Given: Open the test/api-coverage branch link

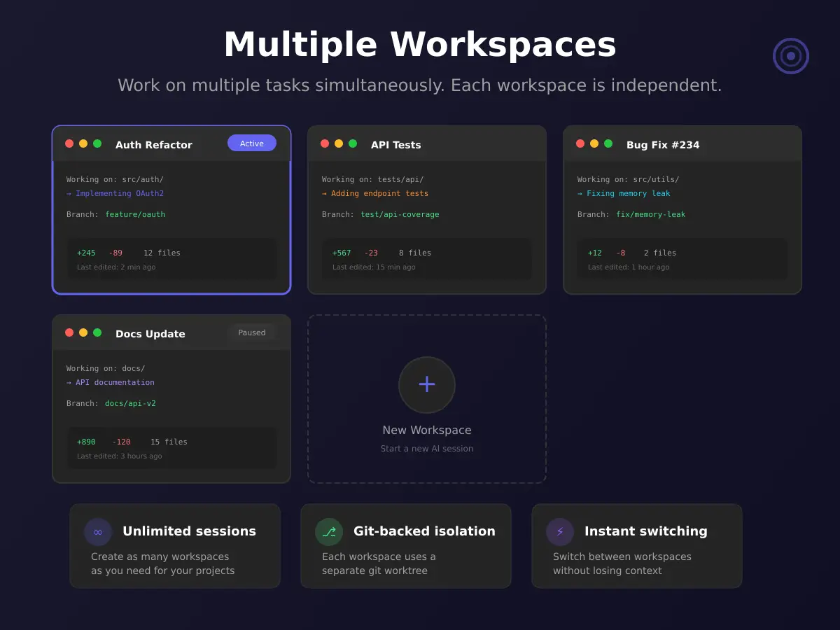Looking at the screenshot, I should coord(400,214).
